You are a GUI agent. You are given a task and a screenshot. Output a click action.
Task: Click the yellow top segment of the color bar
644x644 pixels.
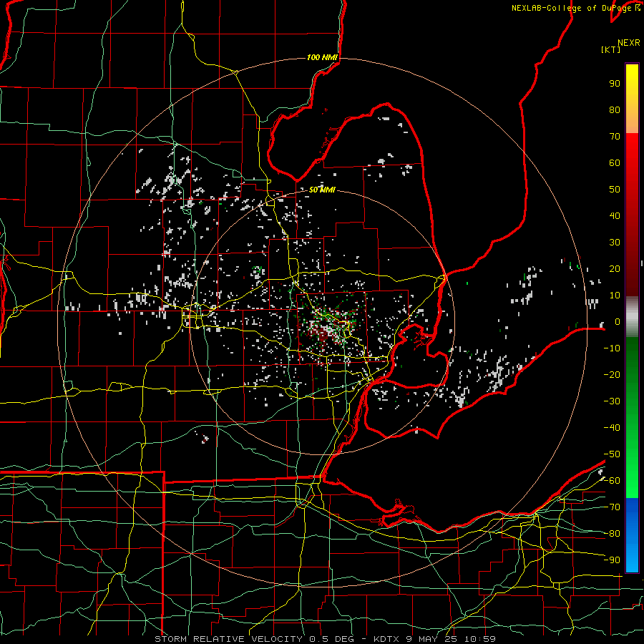(632, 99)
